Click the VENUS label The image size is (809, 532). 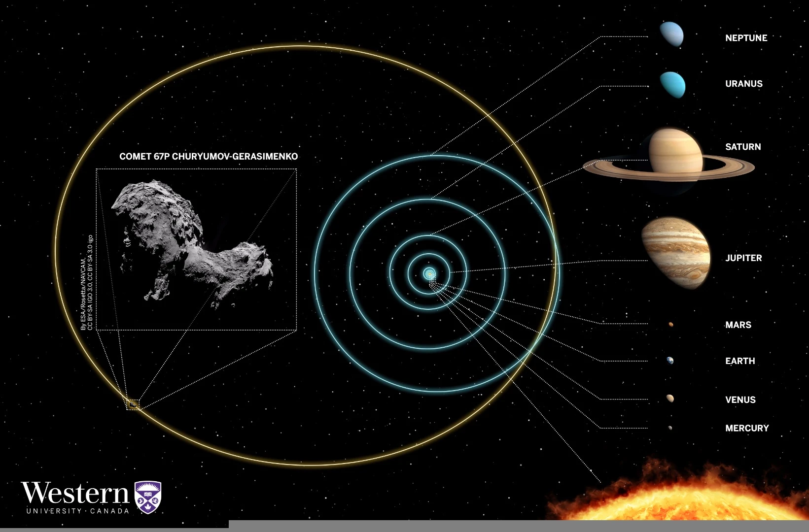740,400
